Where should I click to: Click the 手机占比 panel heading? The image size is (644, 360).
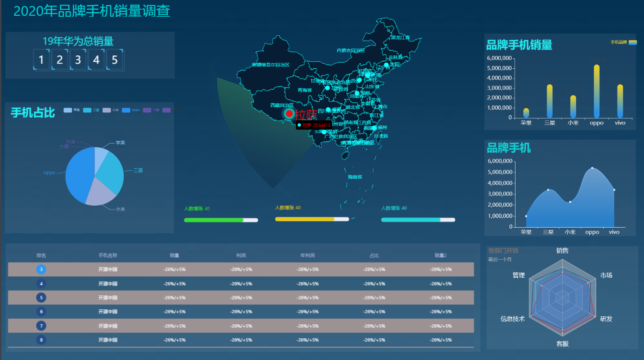(x=33, y=112)
